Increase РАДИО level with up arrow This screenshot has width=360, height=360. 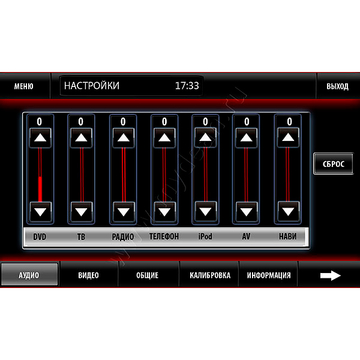(123, 138)
